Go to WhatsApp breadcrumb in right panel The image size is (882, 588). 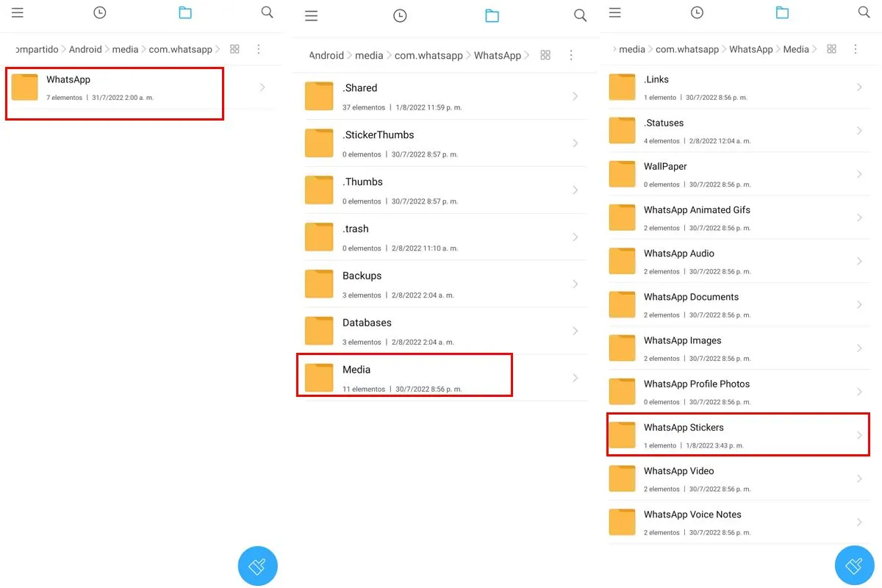click(750, 49)
